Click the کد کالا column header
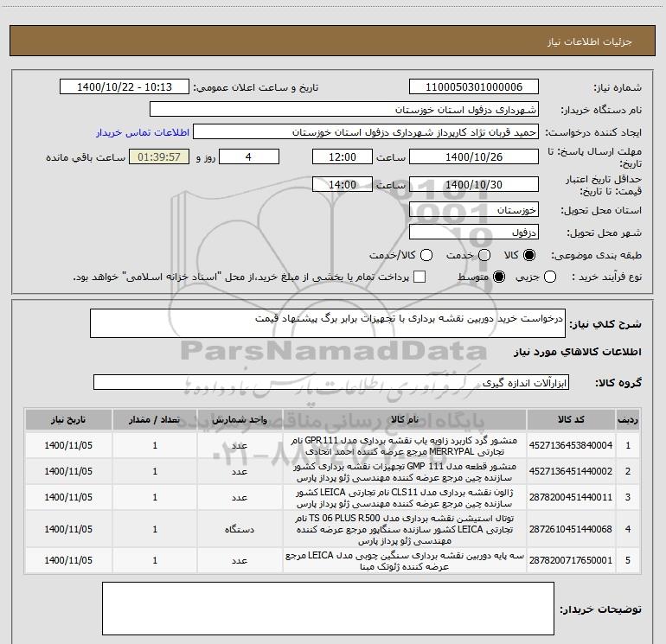 click(571, 420)
